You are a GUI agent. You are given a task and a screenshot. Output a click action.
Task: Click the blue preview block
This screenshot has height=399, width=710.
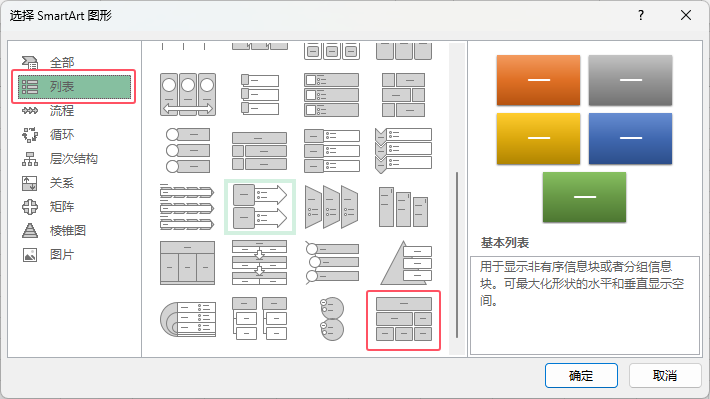point(630,139)
